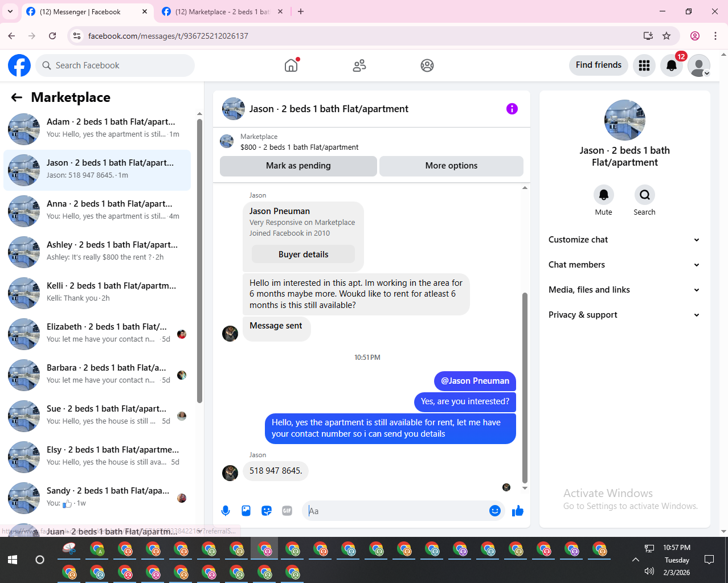Open the Groups icon in top navigation

[x=427, y=65]
